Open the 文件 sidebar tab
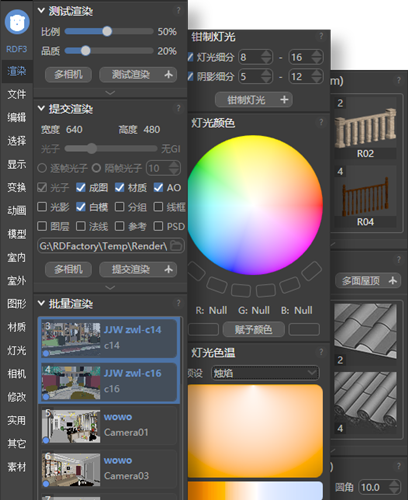The image size is (408, 500). (x=17, y=94)
